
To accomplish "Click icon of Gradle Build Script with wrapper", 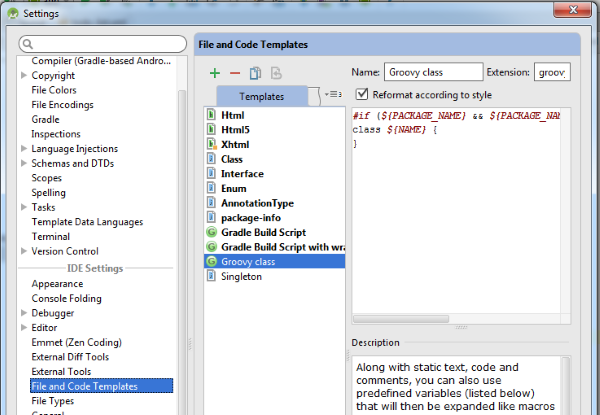I will 211,247.
